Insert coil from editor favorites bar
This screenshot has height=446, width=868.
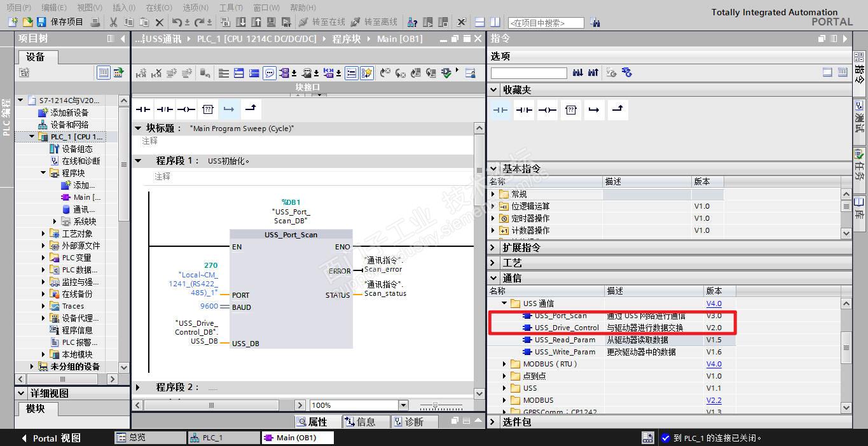[x=186, y=109]
